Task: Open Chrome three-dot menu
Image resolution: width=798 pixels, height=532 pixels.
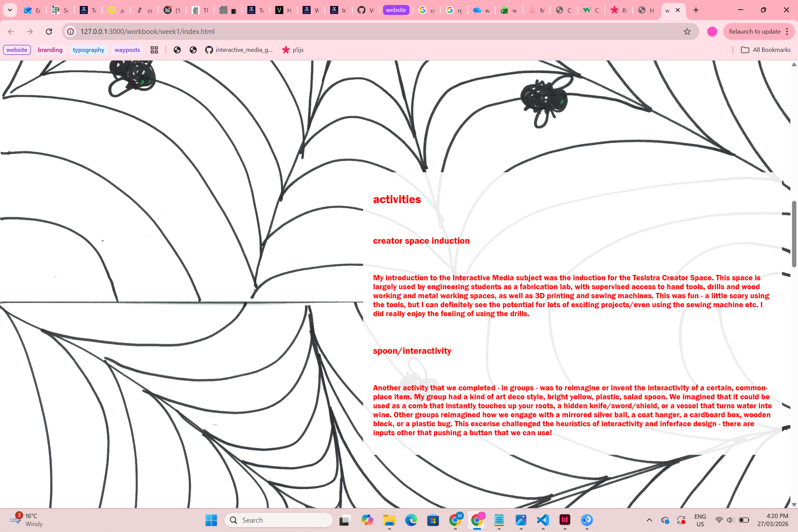Action: (x=787, y=32)
